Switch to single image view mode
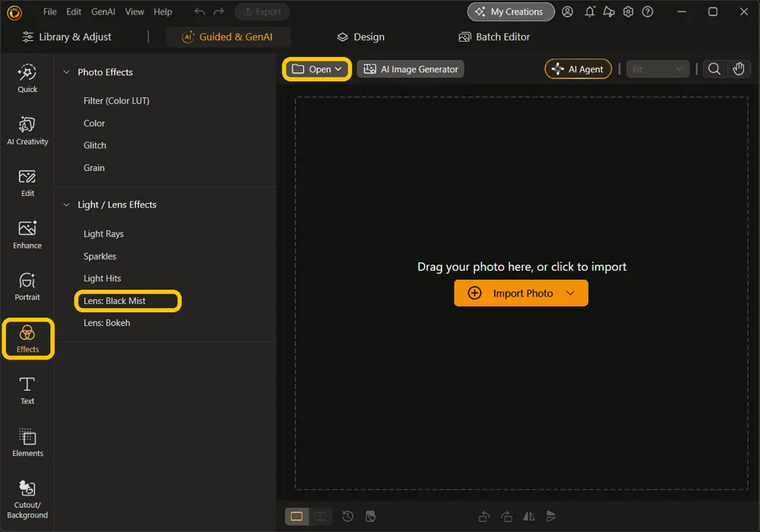 296,517
